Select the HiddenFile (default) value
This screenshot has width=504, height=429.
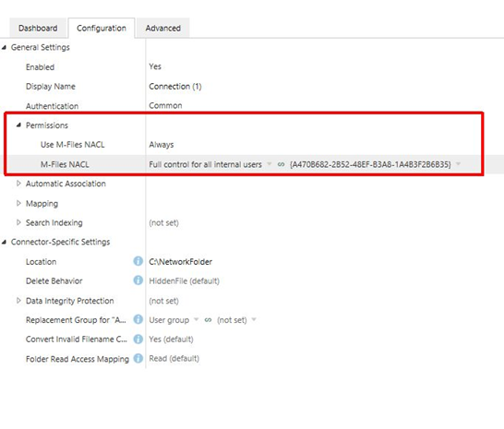pos(185,281)
